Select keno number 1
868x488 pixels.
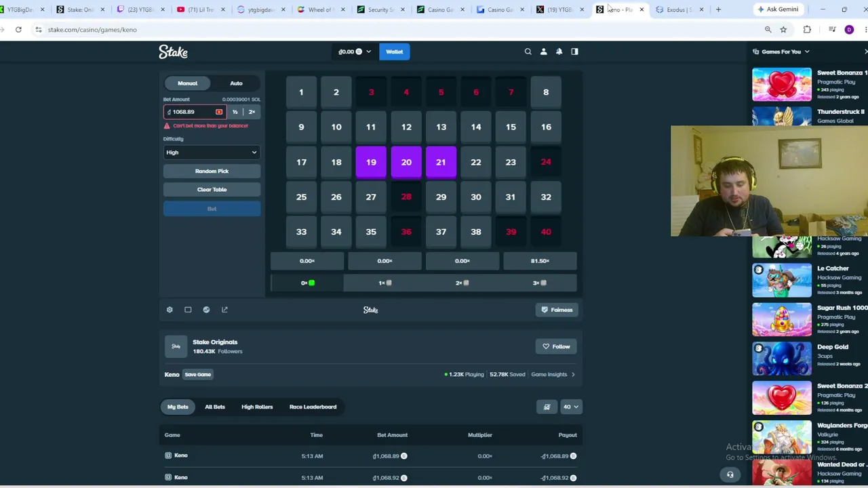301,92
